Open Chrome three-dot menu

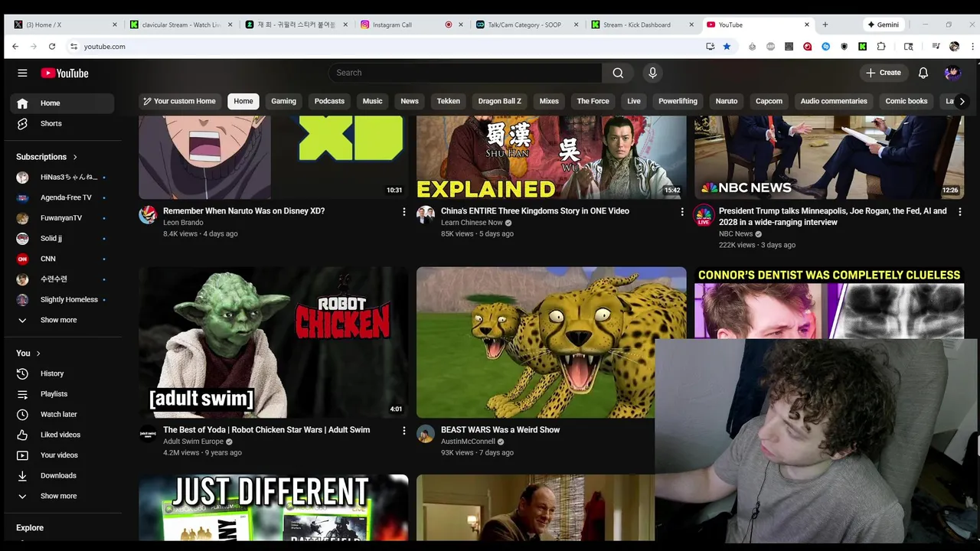click(x=973, y=47)
